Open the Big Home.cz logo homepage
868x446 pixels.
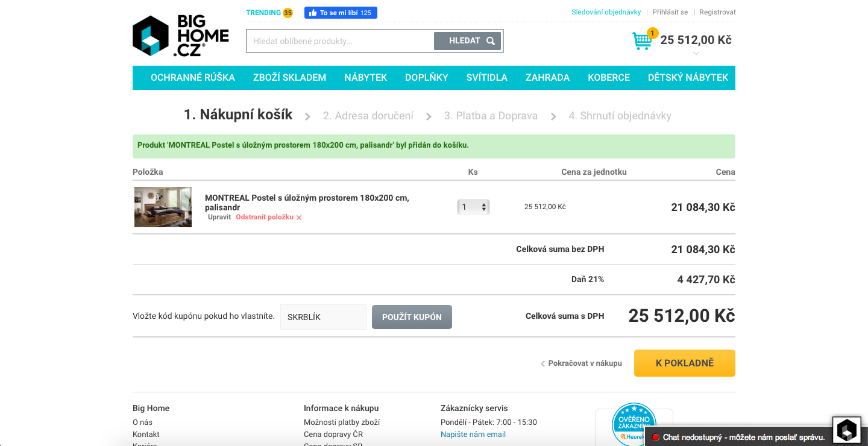(x=181, y=36)
